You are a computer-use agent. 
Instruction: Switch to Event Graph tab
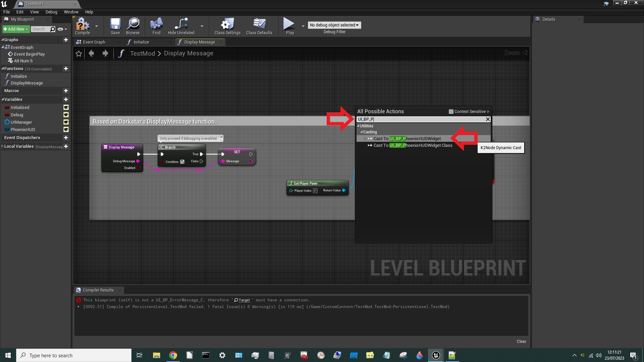pyautogui.click(x=94, y=42)
